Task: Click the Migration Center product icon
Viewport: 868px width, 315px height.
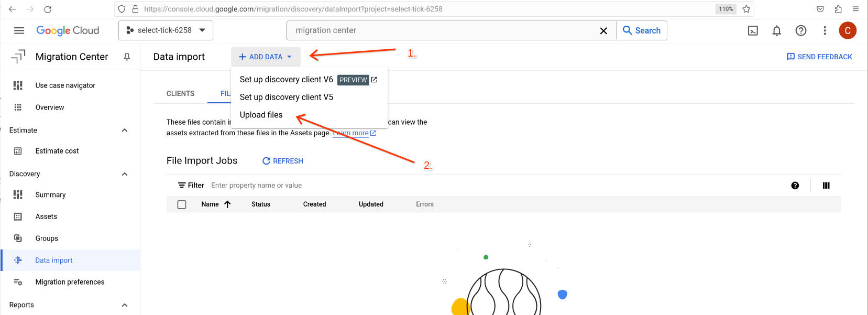Action: coord(18,57)
